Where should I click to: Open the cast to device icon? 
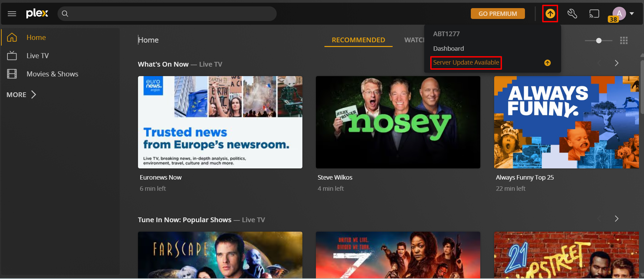pyautogui.click(x=594, y=14)
